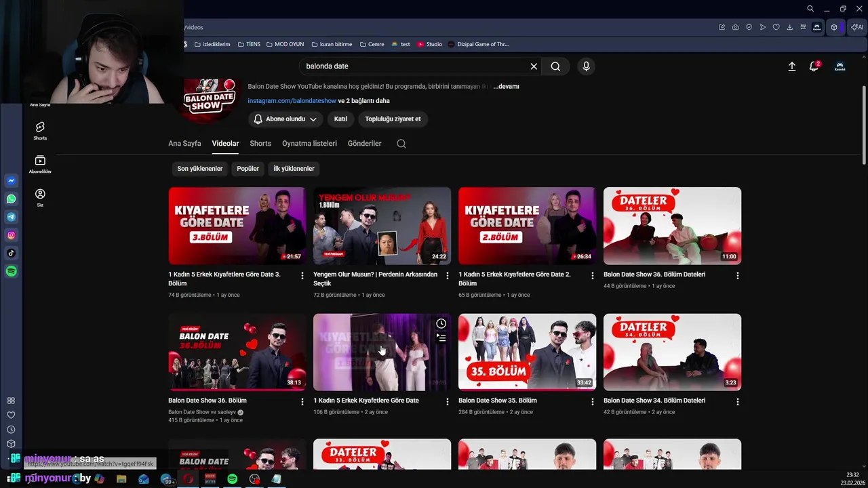Image resolution: width=868 pixels, height=488 pixels.
Task: Open the MOD OYUN bookmarks folder
Action: pos(285,44)
